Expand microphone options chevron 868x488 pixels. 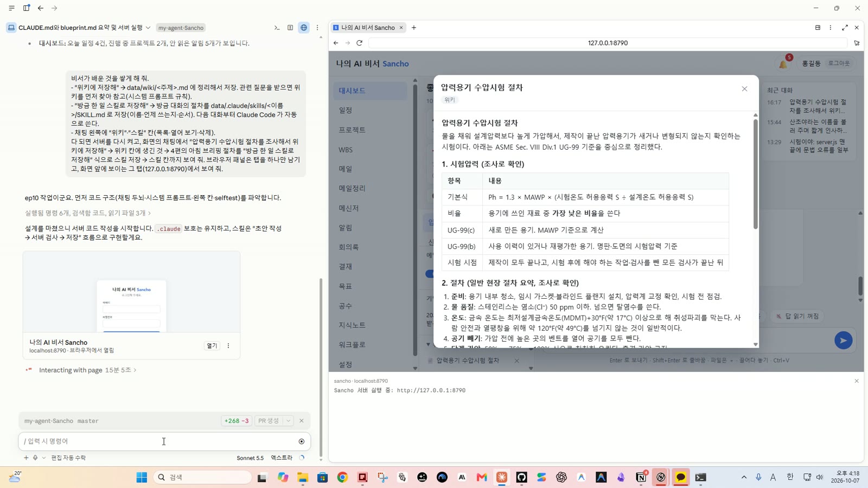[x=44, y=458]
